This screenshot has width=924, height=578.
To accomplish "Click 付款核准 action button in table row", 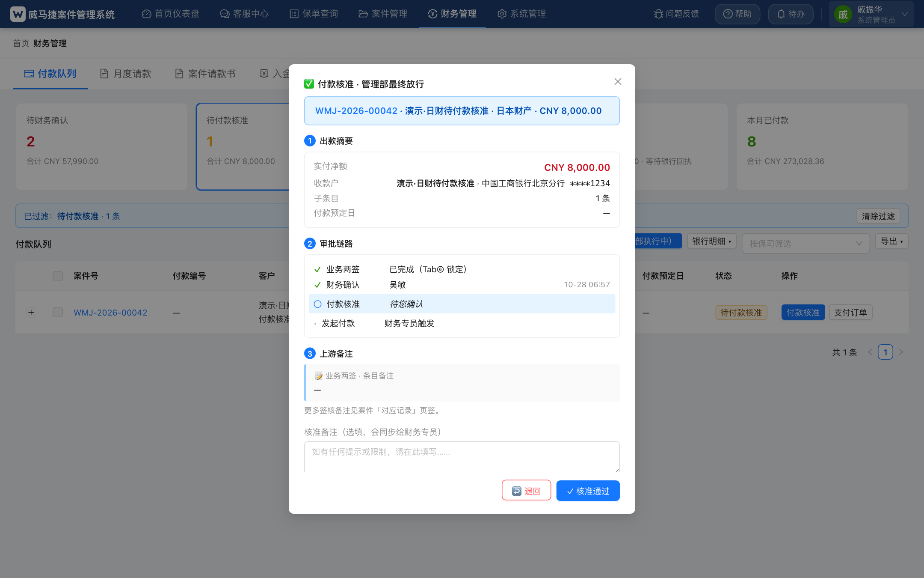I will pyautogui.click(x=803, y=313).
